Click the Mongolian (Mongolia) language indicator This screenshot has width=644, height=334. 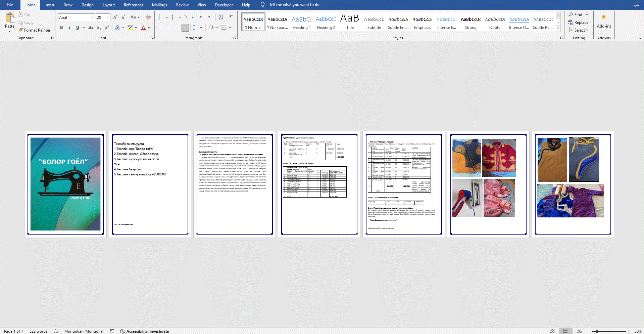point(84,331)
